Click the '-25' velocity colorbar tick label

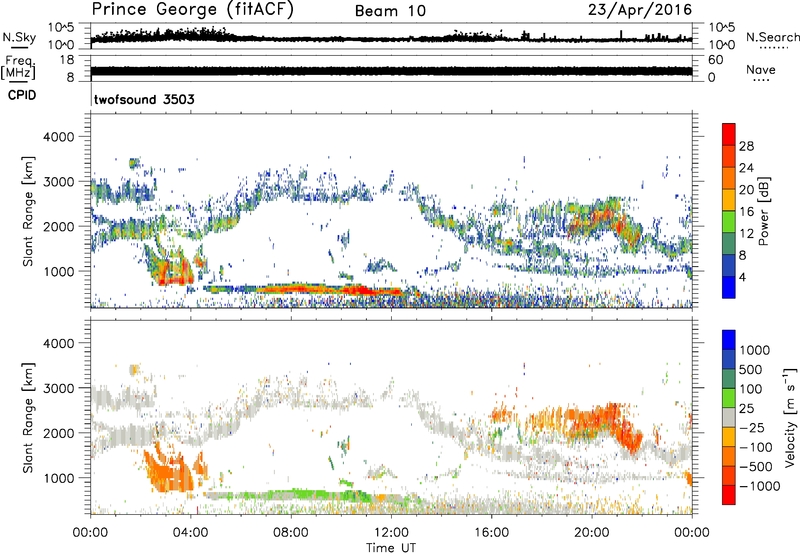[752, 427]
